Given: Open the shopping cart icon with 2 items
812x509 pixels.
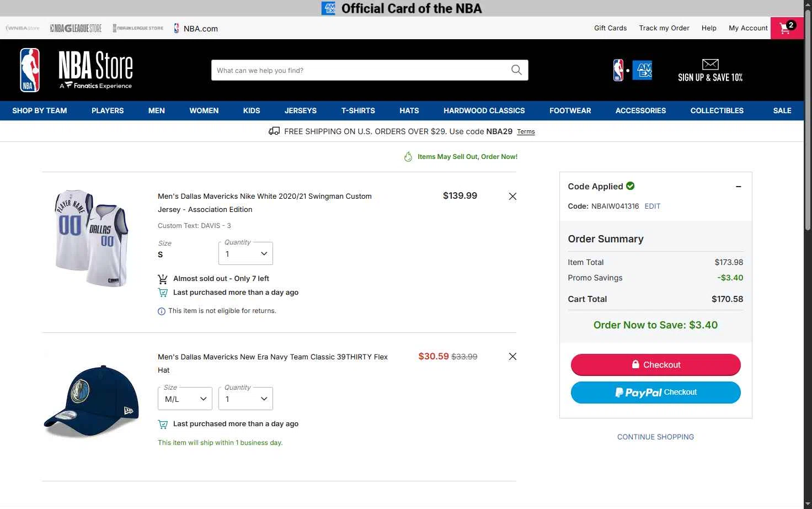Looking at the screenshot, I should [787, 28].
